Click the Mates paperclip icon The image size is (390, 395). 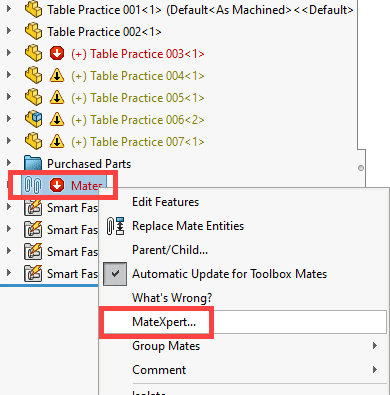(x=33, y=185)
